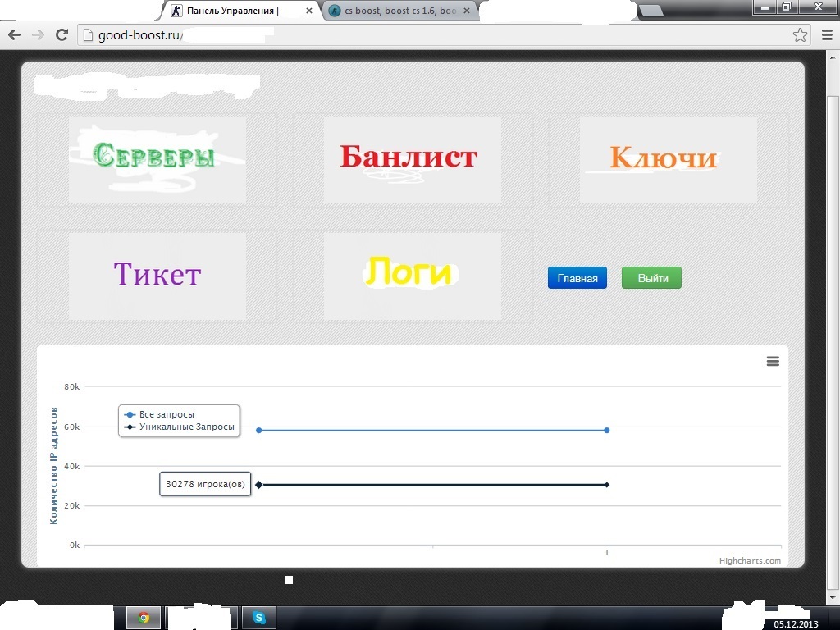Click the scrollbar down arrow
Screen dimensions: 840x630
tap(833, 597)
